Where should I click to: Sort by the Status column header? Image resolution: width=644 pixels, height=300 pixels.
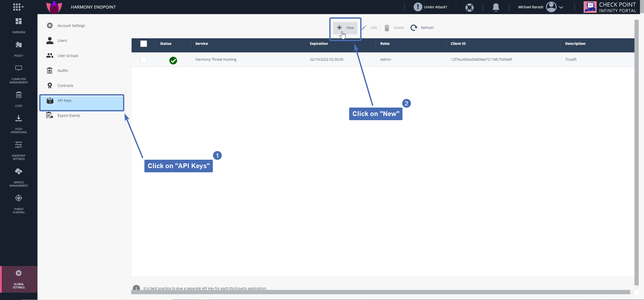point(166,44)
